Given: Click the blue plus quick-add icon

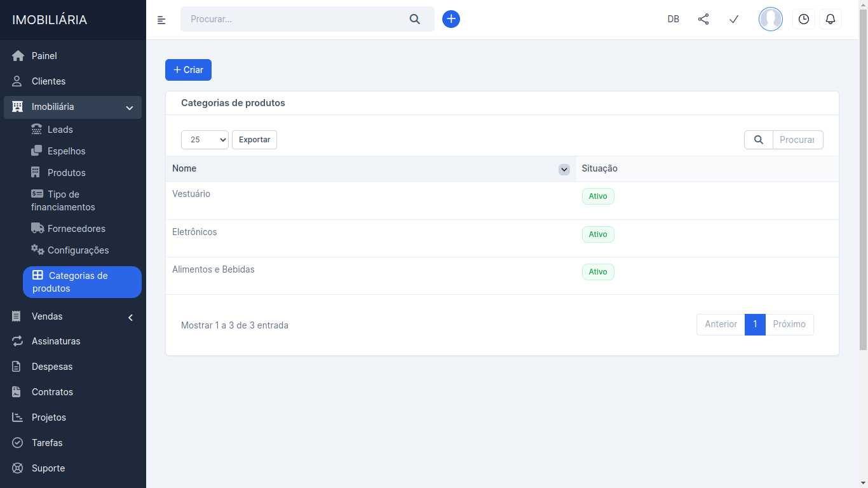Looking at the screenshot, I should click(451, 19).
